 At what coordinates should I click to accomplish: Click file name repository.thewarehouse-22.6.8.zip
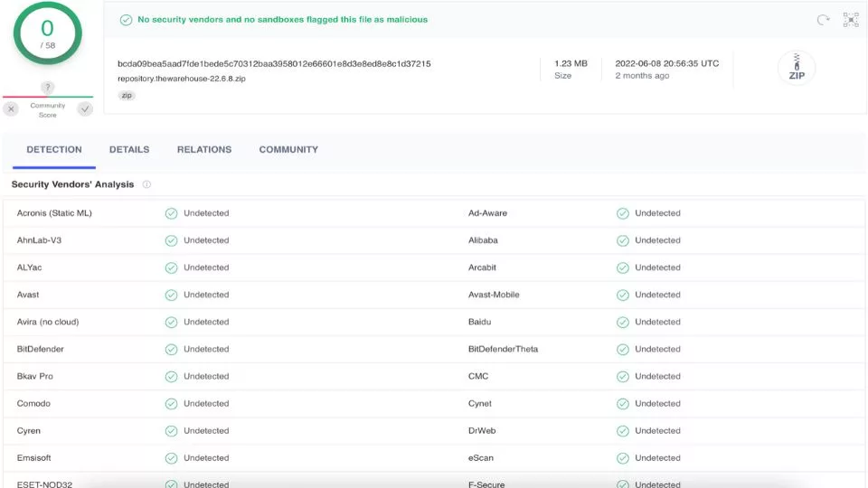[x=182, y=79]
